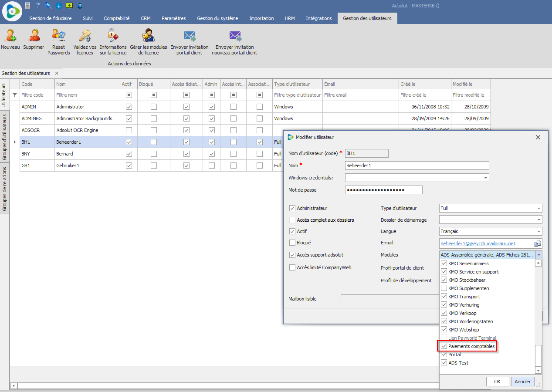Viewport: 552px width, 392px height.
Task: Open Informations sur la licence
Action: click(113, 42)
